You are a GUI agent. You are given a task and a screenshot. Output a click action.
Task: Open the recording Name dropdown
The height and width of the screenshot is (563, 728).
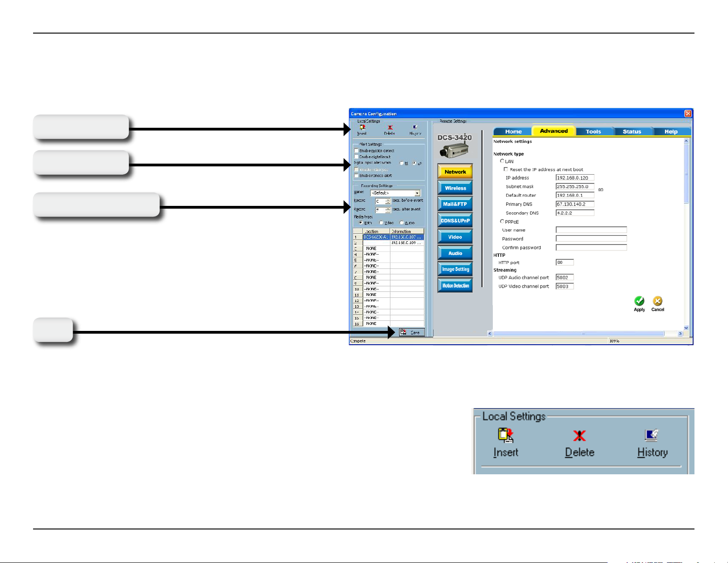click(417, 193)
